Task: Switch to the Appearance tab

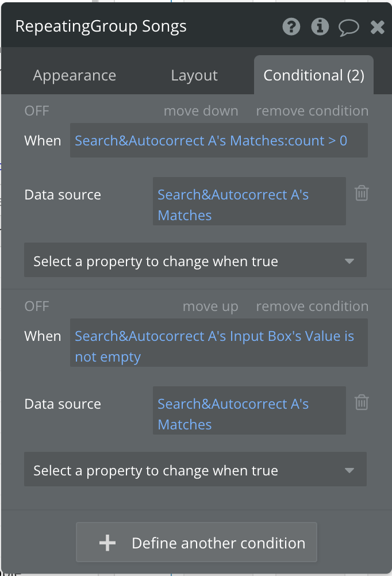Action: [x=75, y=75]
